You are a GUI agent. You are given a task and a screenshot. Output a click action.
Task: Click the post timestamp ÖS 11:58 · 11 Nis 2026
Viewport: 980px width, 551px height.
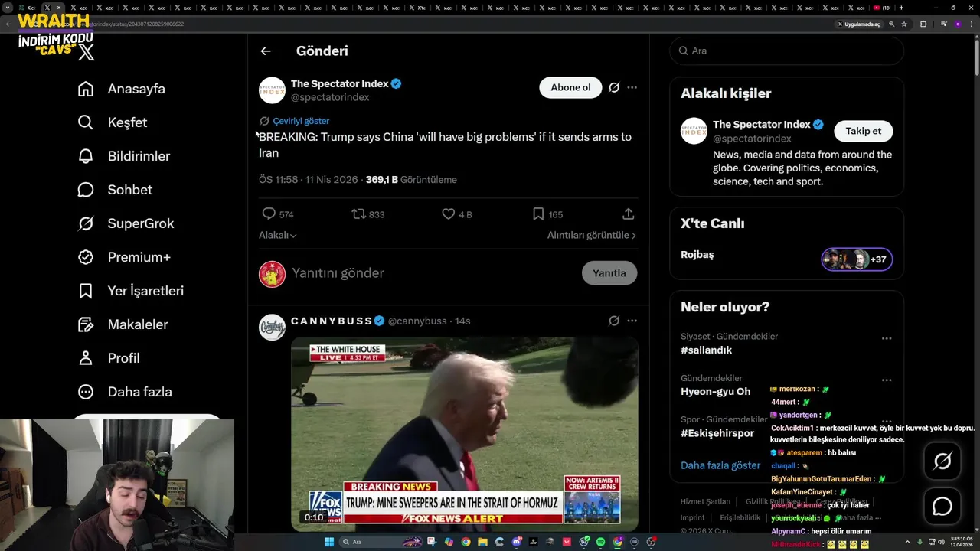309,180
